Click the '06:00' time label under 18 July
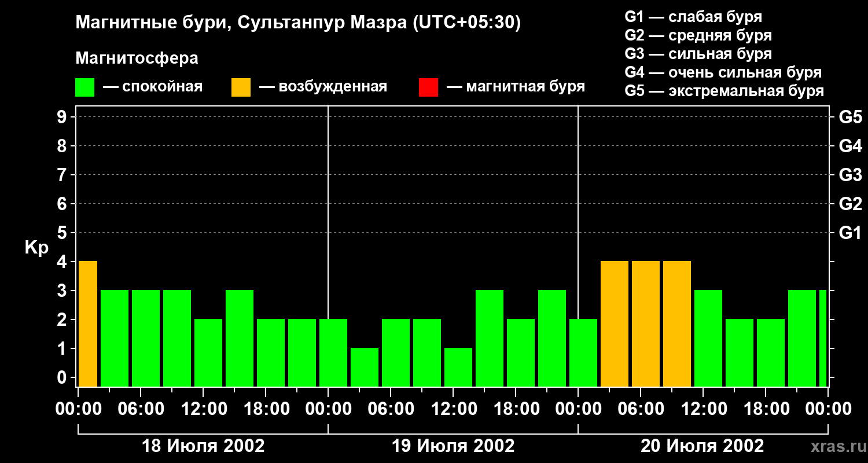 tap(141, 409)
